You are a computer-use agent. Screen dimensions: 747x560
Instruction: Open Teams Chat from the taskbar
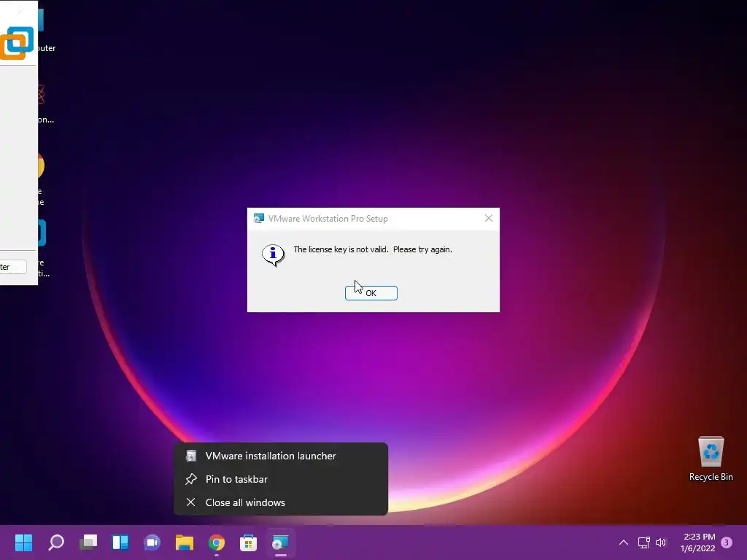point(152,542)
